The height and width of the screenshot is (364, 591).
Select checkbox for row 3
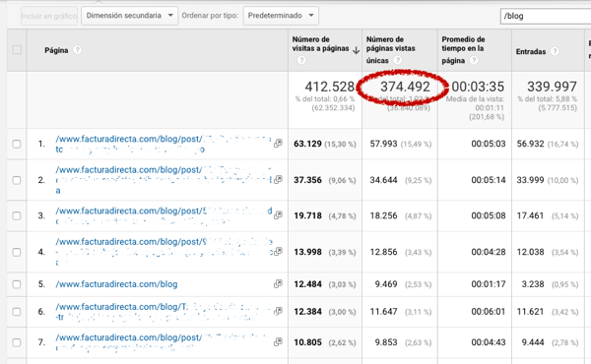pos(17,215)
